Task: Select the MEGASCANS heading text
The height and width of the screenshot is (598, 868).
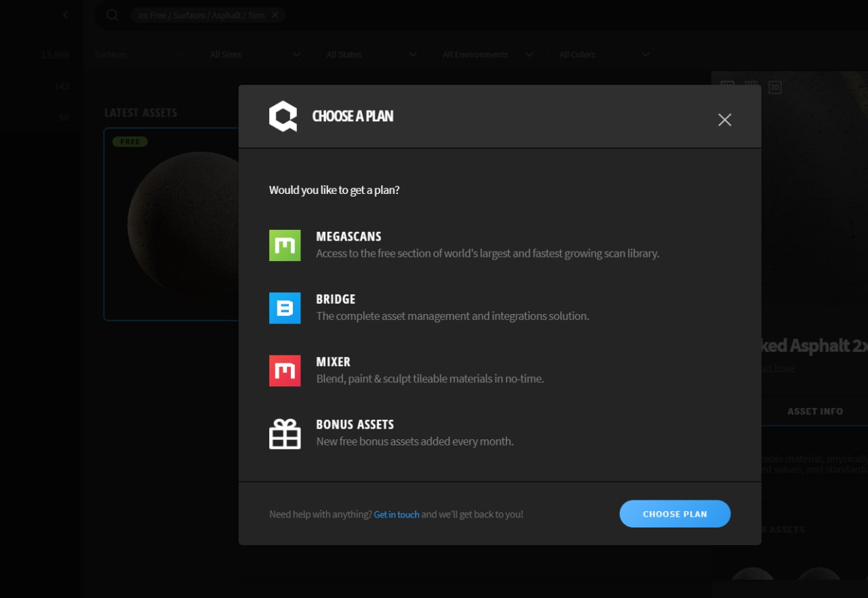Action: pyautogui.click(x=349, y=237)
